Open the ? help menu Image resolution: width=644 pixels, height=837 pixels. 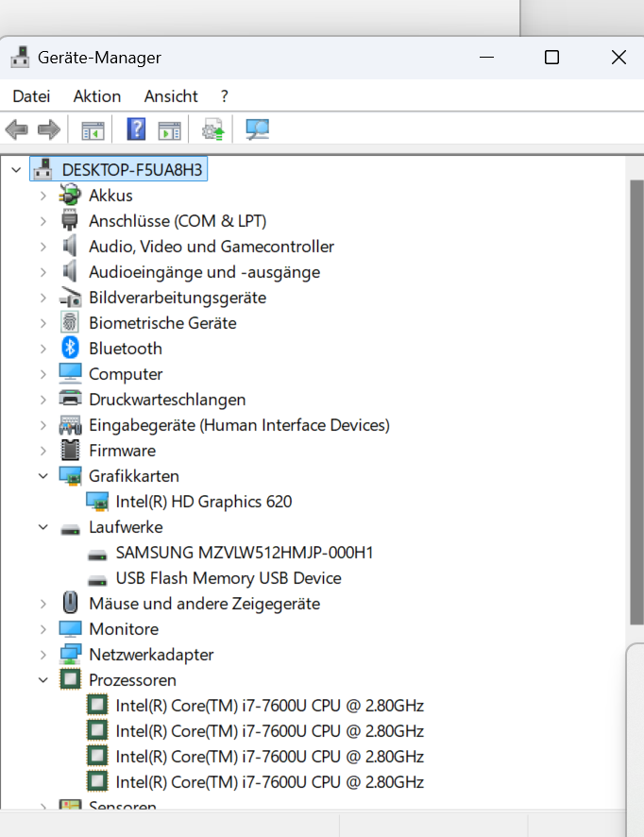225,96
